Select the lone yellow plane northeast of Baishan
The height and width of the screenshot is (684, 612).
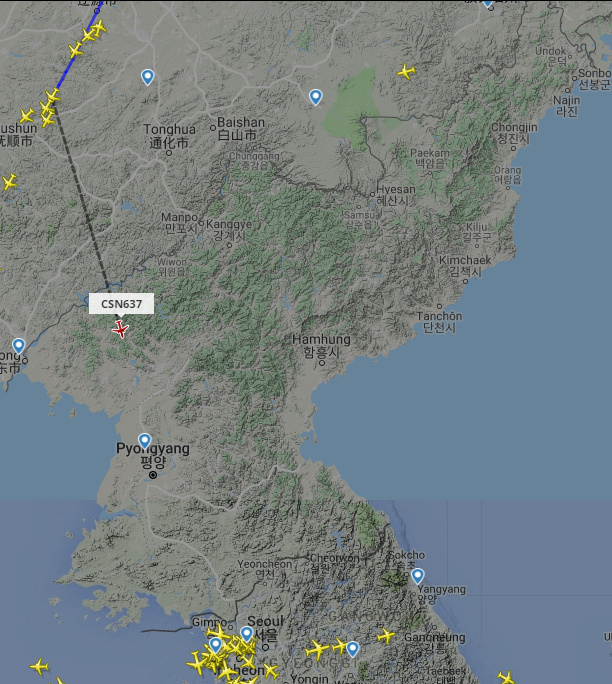pos(406,71)
